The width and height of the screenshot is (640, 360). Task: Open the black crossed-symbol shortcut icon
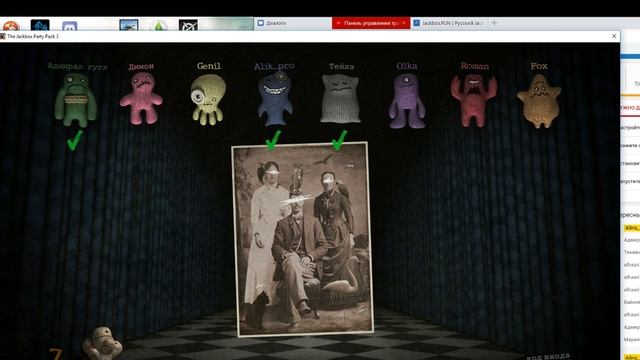188,25
